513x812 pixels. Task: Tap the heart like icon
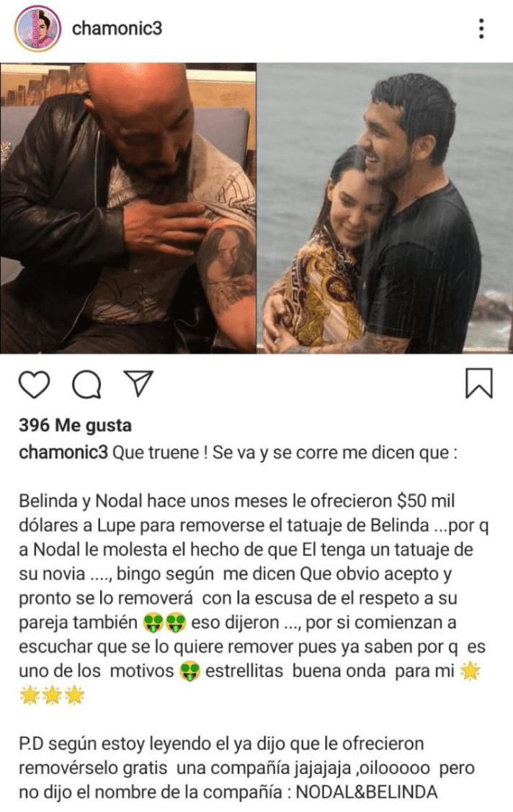click(34, 384)
